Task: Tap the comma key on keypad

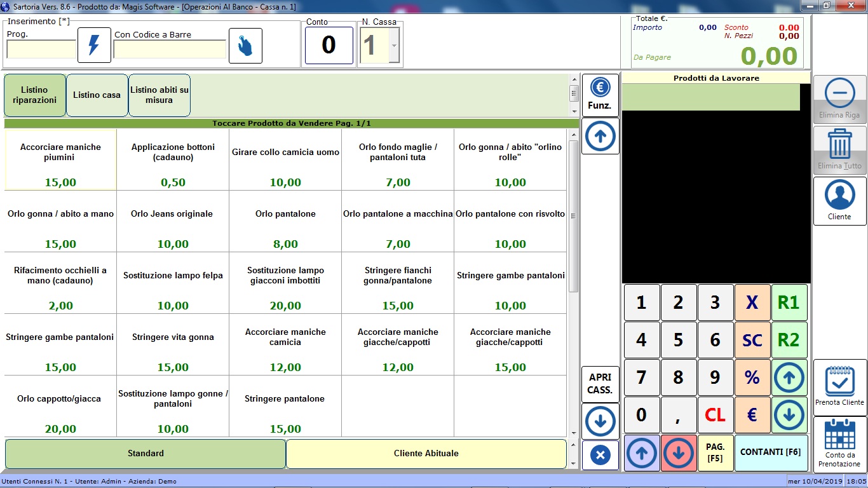Action: tap(679, 415)
